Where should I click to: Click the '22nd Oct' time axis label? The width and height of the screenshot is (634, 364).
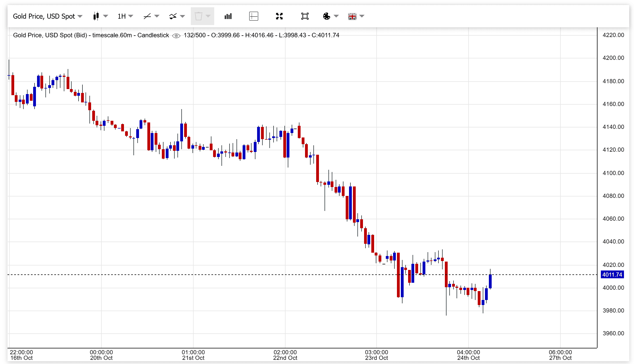tap(285, 358)
